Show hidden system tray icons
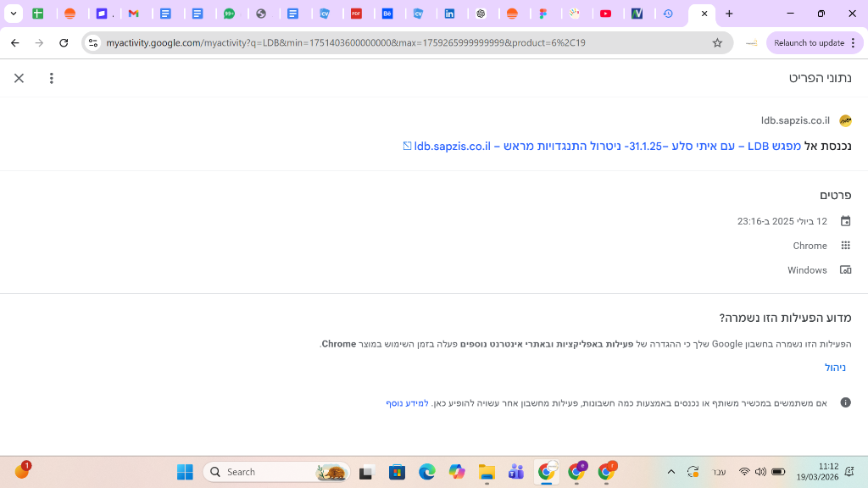The image size is (868, 488). click(671, 472)
